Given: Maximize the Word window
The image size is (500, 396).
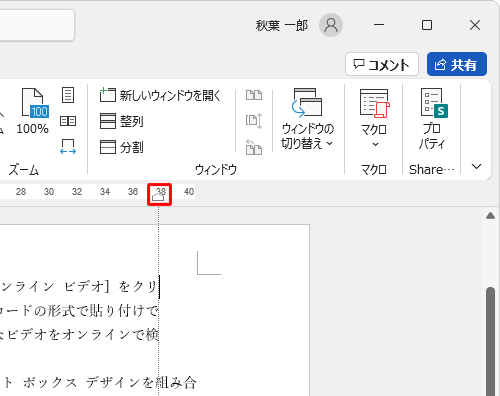Looking at the screenshot, I should 427,25.
